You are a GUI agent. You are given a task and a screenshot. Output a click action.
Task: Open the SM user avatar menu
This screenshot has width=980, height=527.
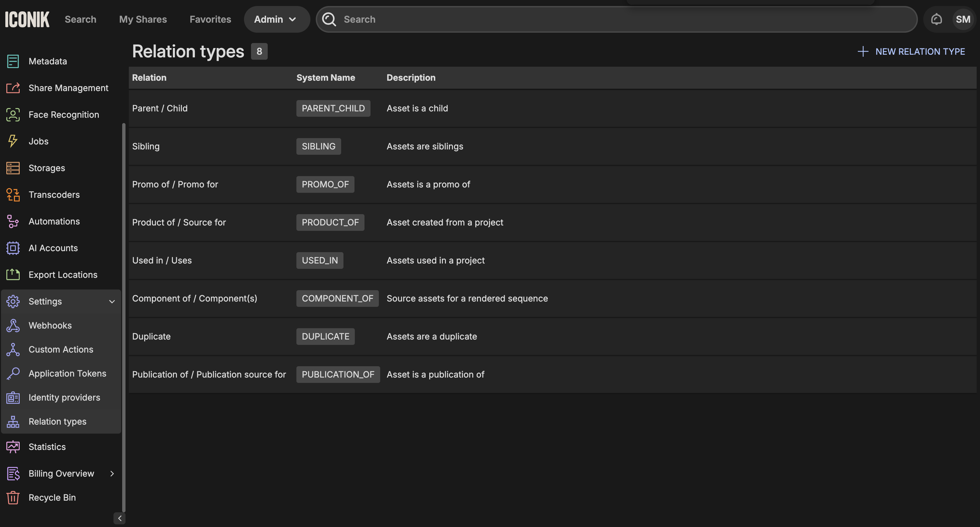pos(963,19)
